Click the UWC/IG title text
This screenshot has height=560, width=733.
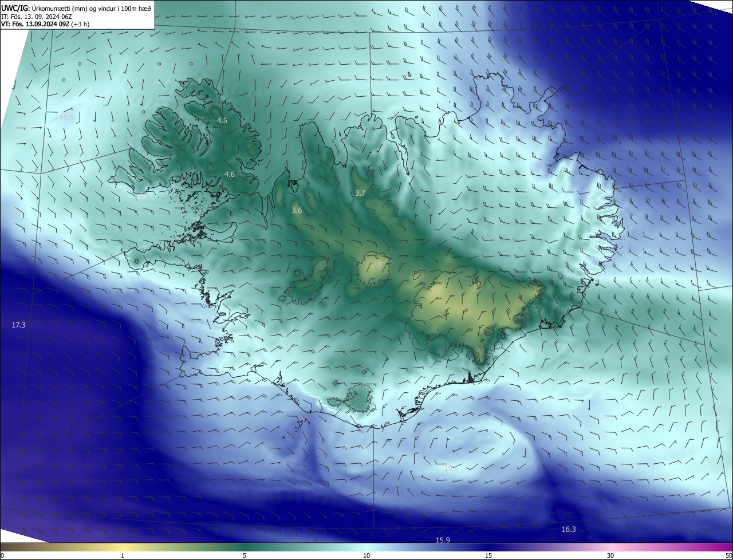pyautogui.click(x=76, y=8)
